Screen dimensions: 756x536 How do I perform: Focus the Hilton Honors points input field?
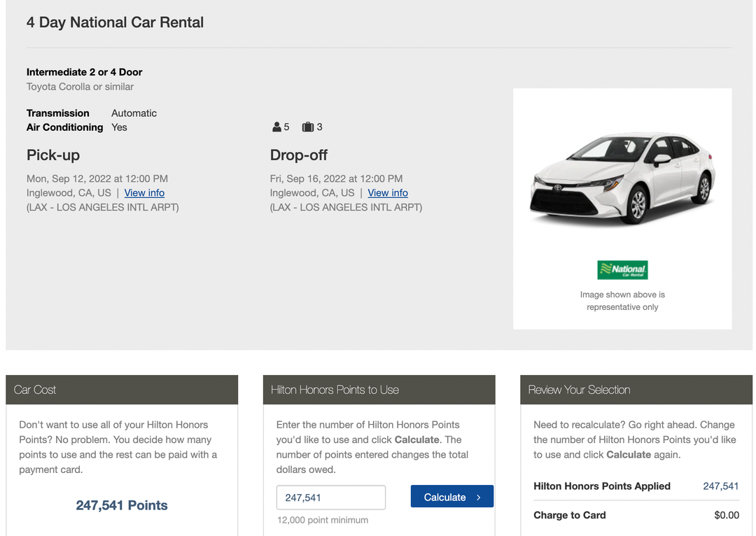[330, 498]
